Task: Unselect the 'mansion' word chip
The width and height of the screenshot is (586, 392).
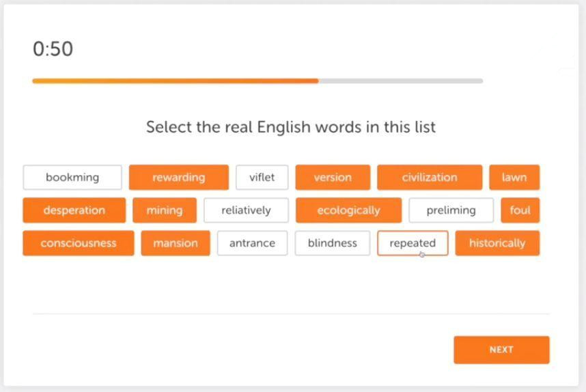Action: [176, 243]
